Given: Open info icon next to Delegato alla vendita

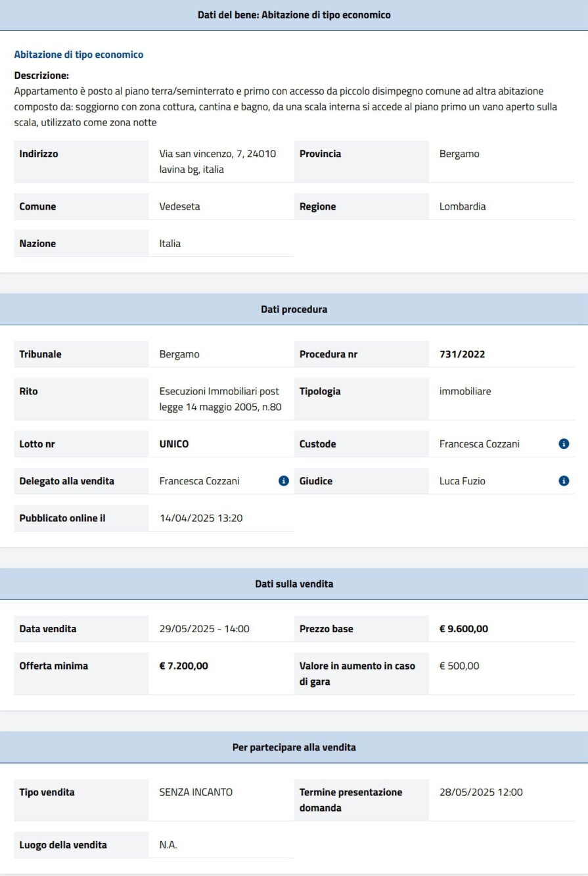Looking at the screenshot, I should click(284, 481).
